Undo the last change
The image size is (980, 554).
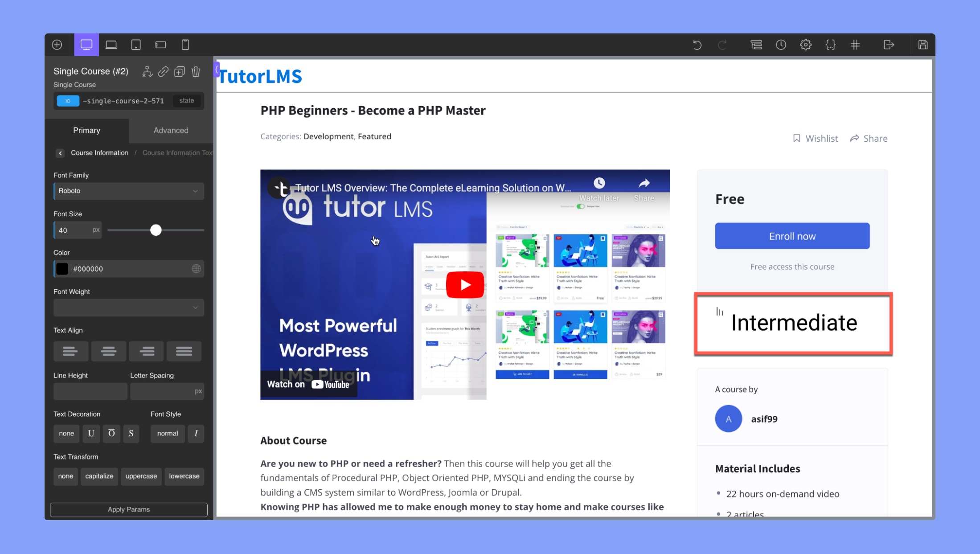tap(697, 45)
